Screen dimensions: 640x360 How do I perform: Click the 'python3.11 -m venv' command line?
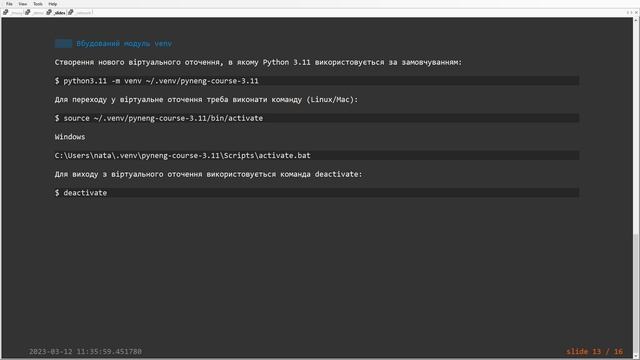pyautogui.click(x=317, y=81)
